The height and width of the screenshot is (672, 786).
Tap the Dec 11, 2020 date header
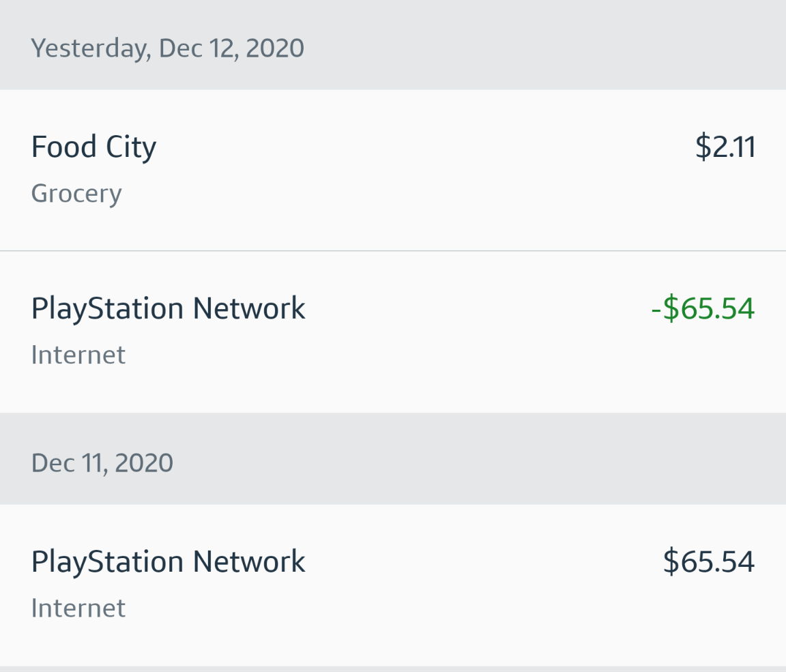click(102, 463)
